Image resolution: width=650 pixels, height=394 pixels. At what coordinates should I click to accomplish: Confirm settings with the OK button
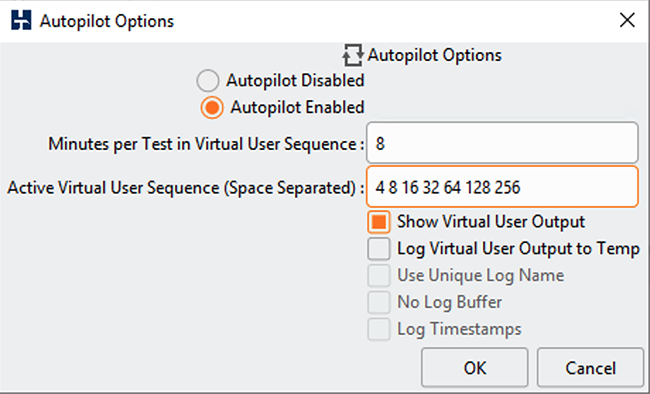click(475, 367)
